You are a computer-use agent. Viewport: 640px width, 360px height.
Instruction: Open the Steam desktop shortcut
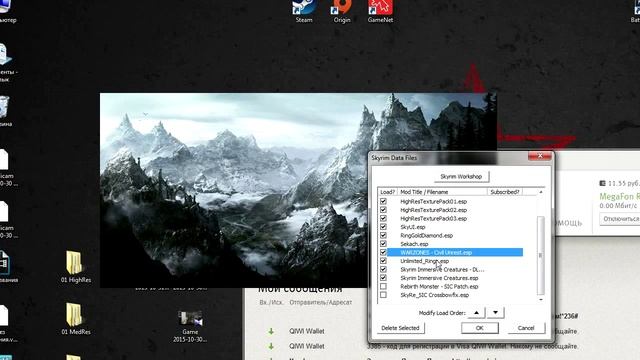(304, 11)
